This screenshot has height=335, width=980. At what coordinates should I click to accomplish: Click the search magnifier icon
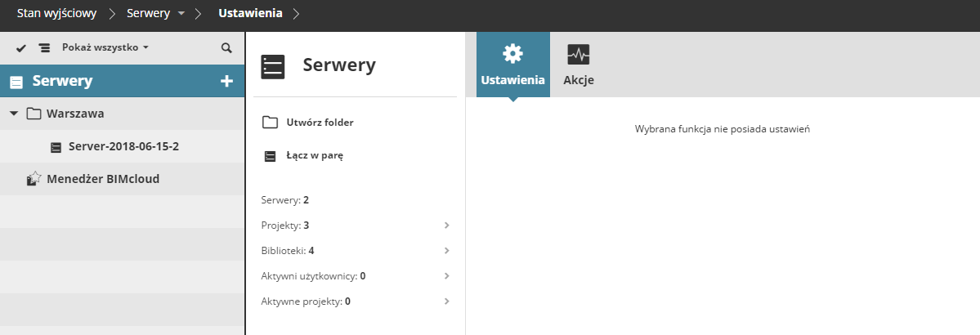(x=226, y=48)
